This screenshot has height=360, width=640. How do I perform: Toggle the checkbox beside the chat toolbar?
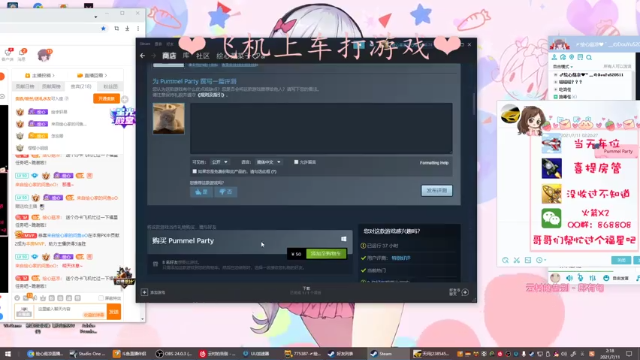point(101,298)
